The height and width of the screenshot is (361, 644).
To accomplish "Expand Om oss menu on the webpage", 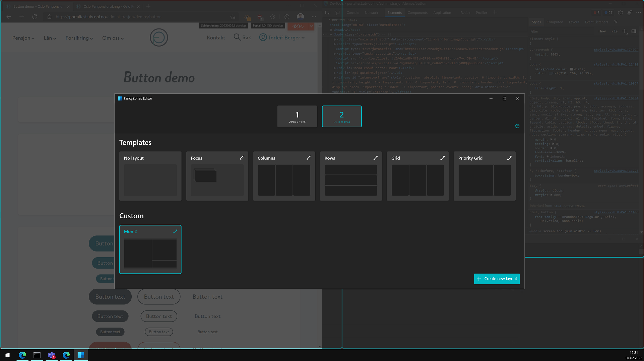I will 113,38.
